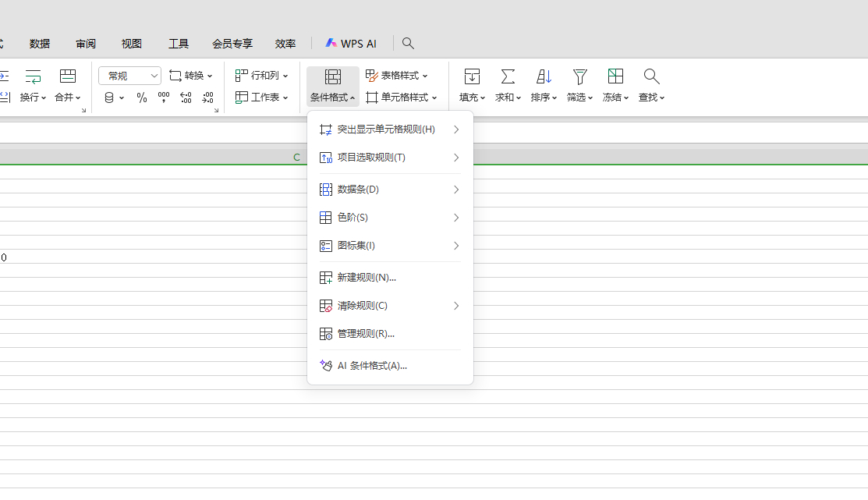Switch to the 数据 ribbon tab
This screenshot has width=868, height=500.
click(39, 43)
